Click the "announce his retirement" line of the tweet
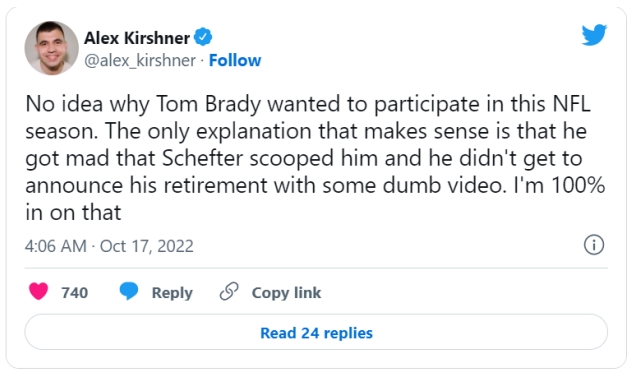637x383 pixels. click(x=315, y=185)
